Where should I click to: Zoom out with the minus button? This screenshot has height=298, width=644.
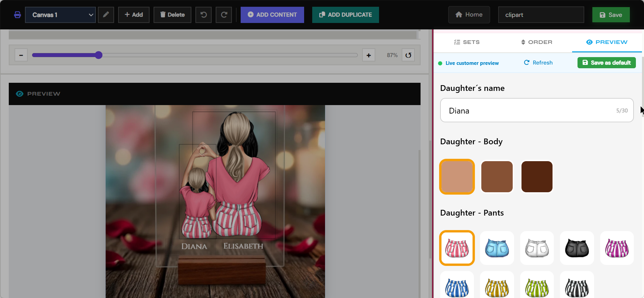(21, 55)
